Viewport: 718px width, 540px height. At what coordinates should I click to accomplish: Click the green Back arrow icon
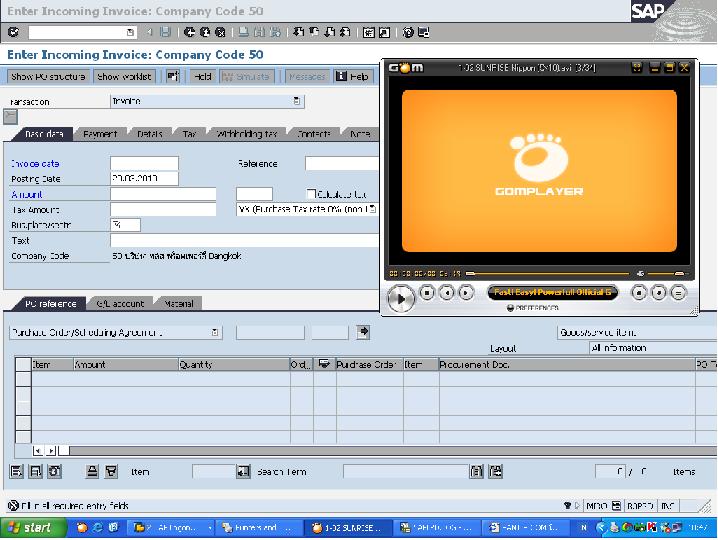pyautogui.click(x=189, y=32)
